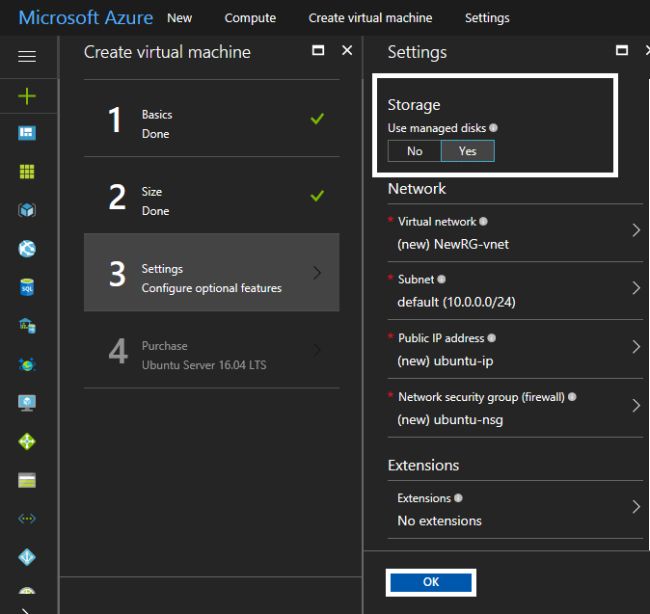This screenshot has width=650, height=614.
Task: Go to step 1 Basics
Action: point(212,124)
